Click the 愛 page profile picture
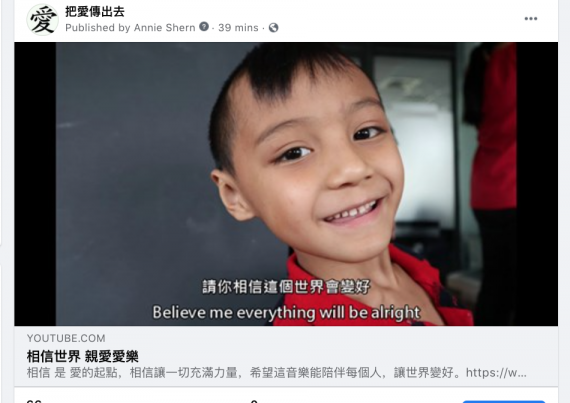The width and height of the screenshot is (570, 403). click(x=43, y=20)
